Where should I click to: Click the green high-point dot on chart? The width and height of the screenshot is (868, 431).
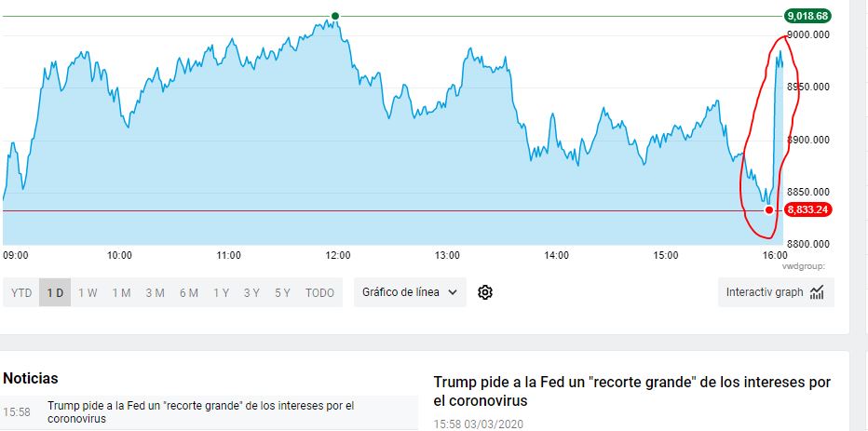coord(335,16)
